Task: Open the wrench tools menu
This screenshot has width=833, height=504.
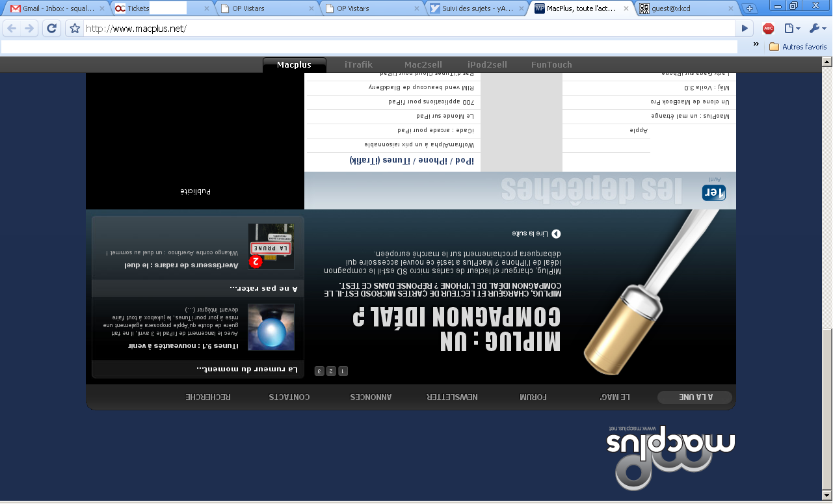Action: (817, 29)
